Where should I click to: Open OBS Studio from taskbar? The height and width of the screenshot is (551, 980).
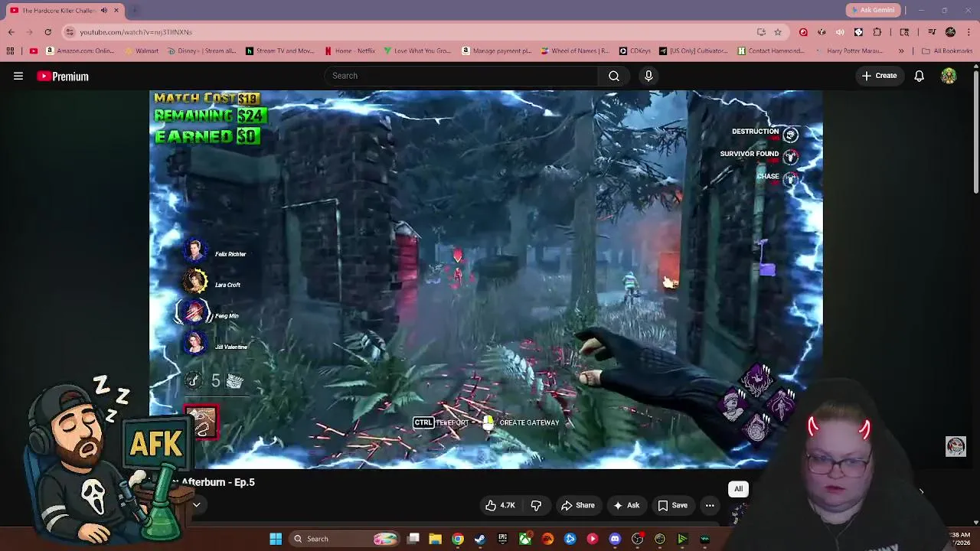637,539
